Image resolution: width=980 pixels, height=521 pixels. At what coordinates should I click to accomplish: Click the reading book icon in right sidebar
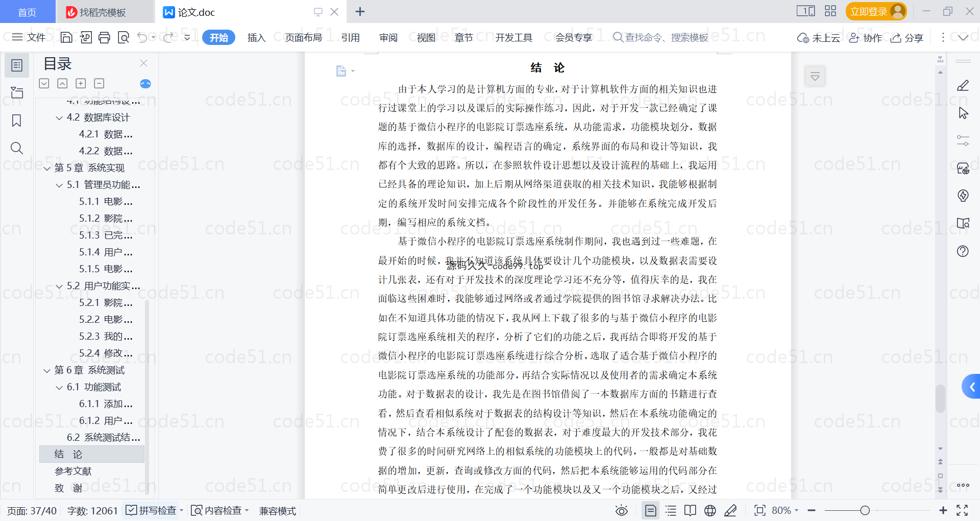tap(963, 223)
